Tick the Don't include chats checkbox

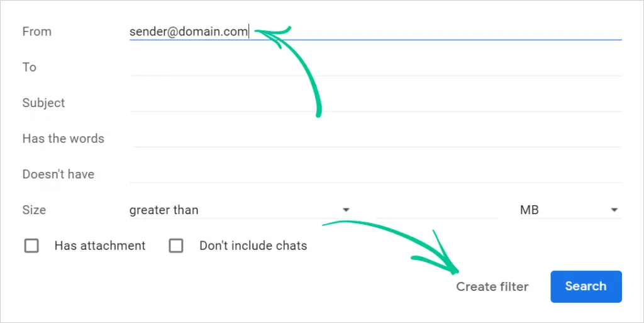(176, 246)
